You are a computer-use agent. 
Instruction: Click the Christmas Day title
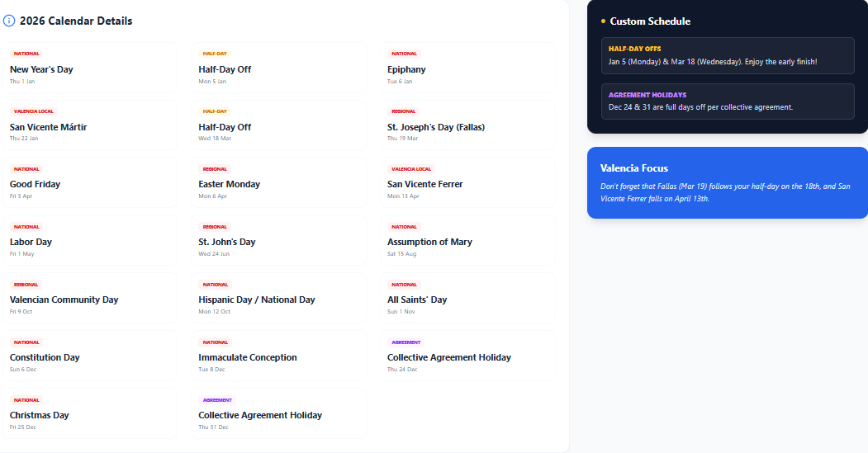tap(39, 415)
